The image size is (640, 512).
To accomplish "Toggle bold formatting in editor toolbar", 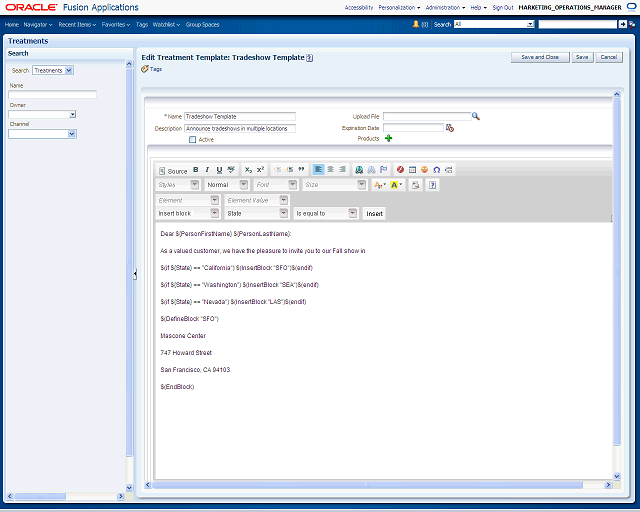I will pyautogui.click(x=196, y=170).
